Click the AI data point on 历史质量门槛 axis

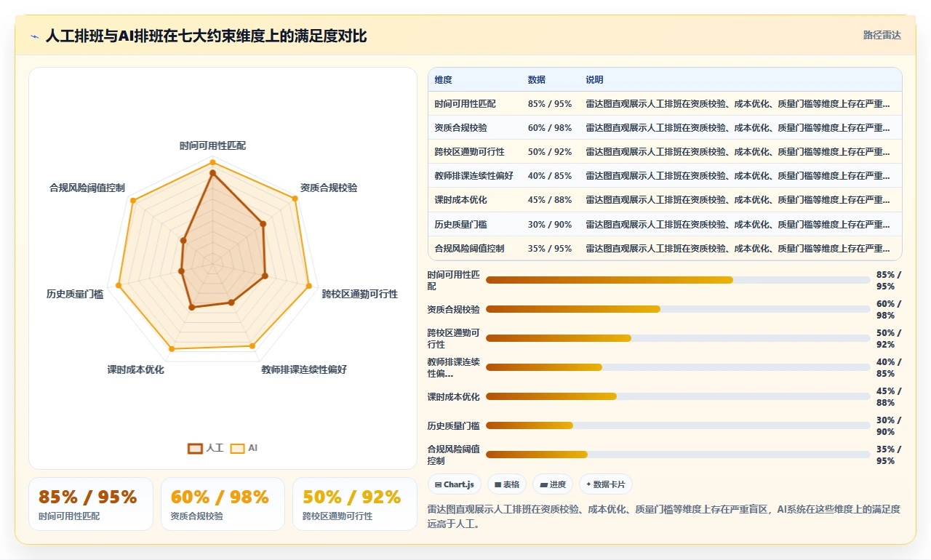[x=117, y=286]
